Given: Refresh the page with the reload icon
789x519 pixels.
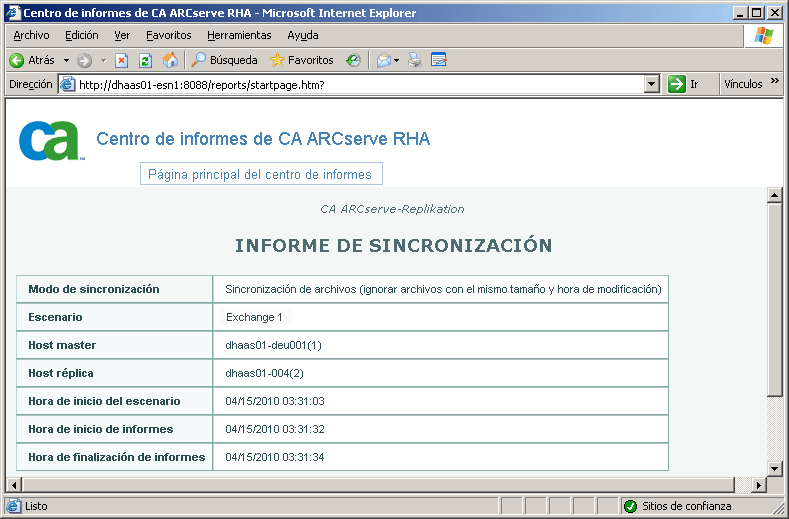Looking at the screenshot, I should 145,60.
